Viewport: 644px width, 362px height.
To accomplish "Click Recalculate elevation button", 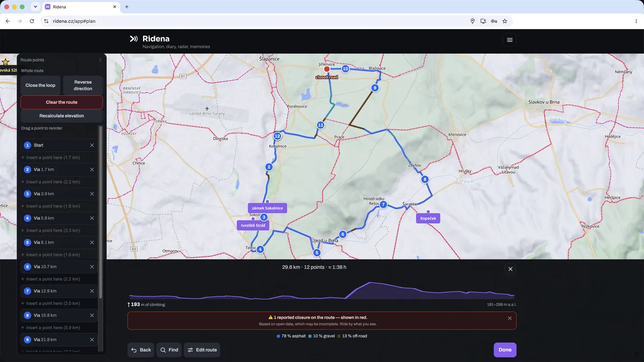I will click(x=62, y=116).
